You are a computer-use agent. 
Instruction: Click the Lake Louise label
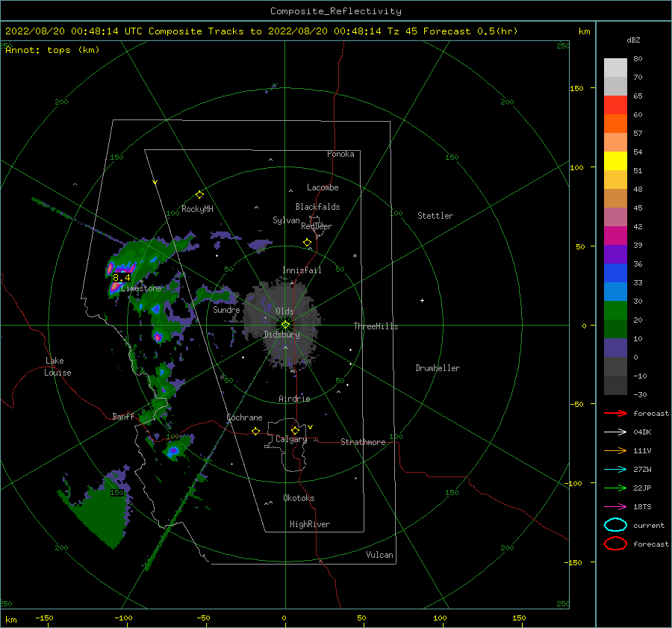57,367
